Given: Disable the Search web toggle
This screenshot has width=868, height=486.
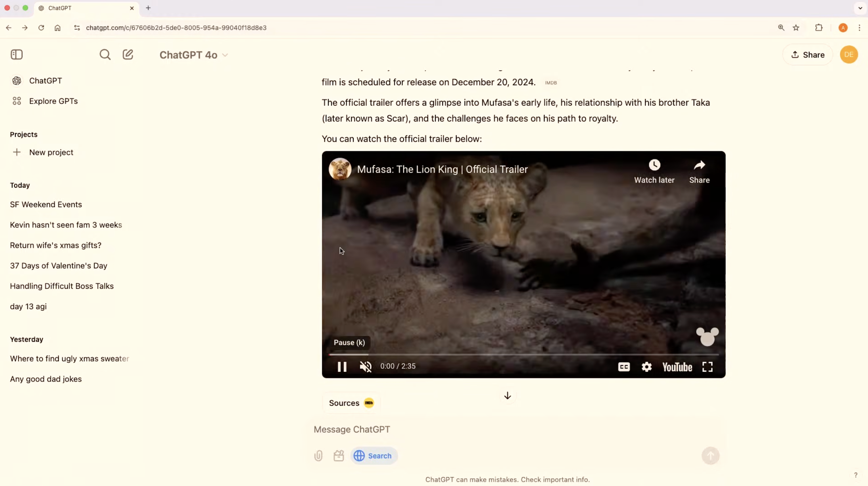Looking at the screenshot, I should [374, 456].
